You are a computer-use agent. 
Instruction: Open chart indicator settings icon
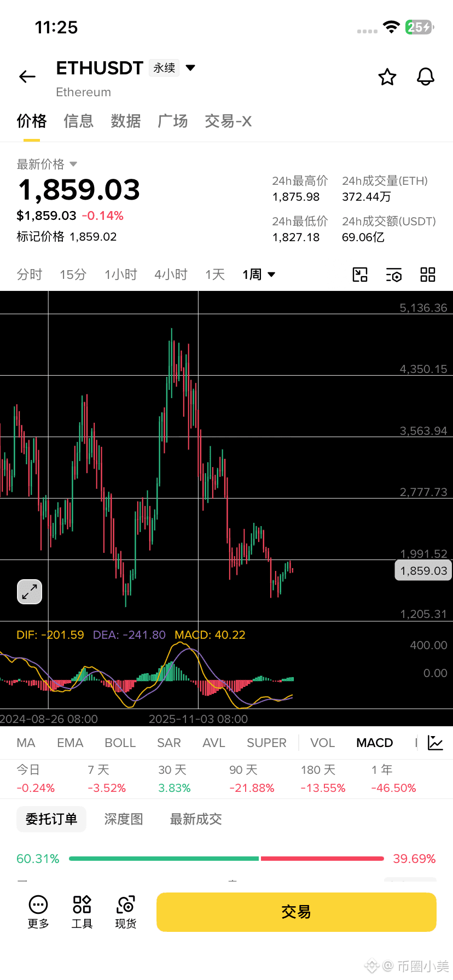tap(394, 275)
